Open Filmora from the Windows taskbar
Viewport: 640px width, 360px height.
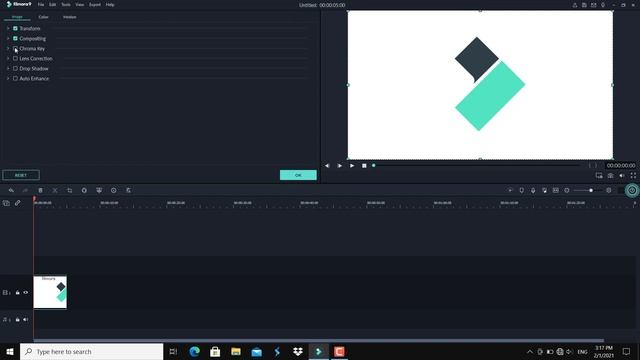pos(319,351)
